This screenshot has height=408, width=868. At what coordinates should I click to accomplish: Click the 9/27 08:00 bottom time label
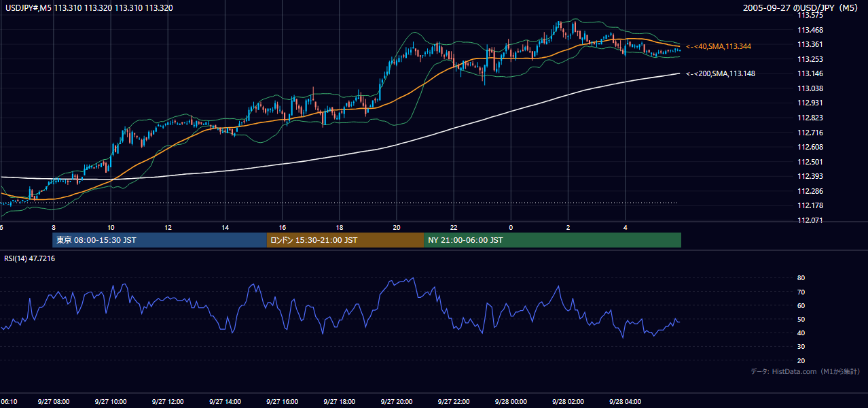[53, 401]
